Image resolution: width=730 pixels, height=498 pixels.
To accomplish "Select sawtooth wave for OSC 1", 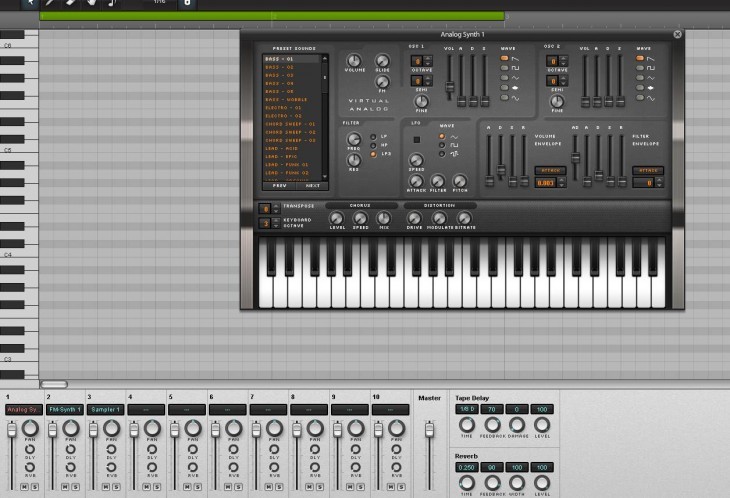I will point(505,58).
